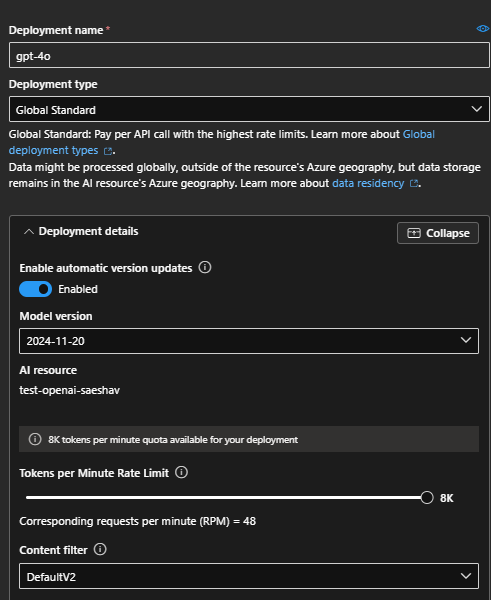Open the data residency link

[x=368, y=183]
